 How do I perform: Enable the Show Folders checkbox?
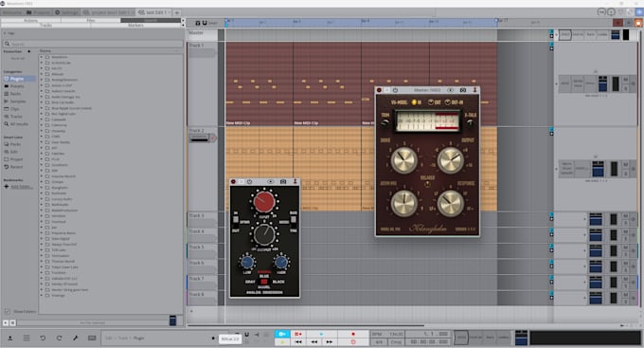(x=7, y=311)
